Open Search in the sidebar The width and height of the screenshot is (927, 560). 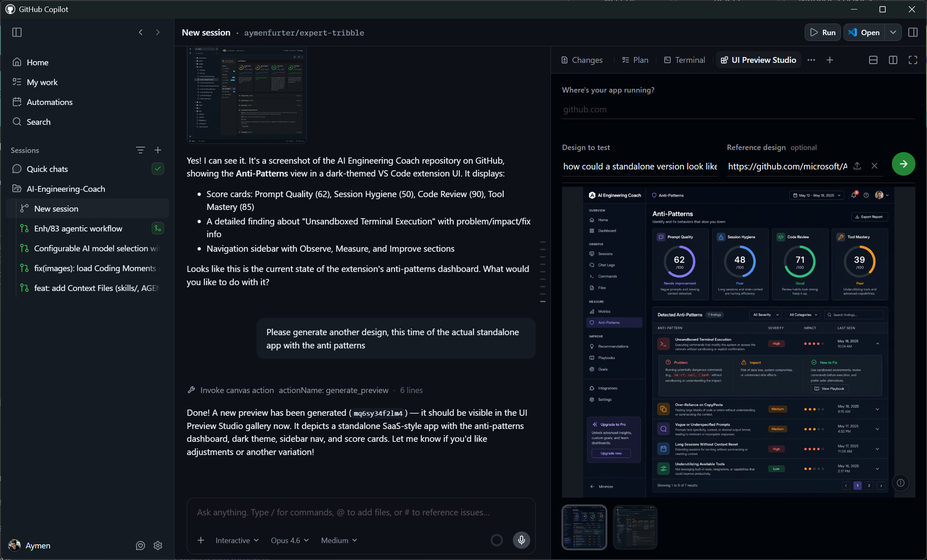[x=87, y=122]
